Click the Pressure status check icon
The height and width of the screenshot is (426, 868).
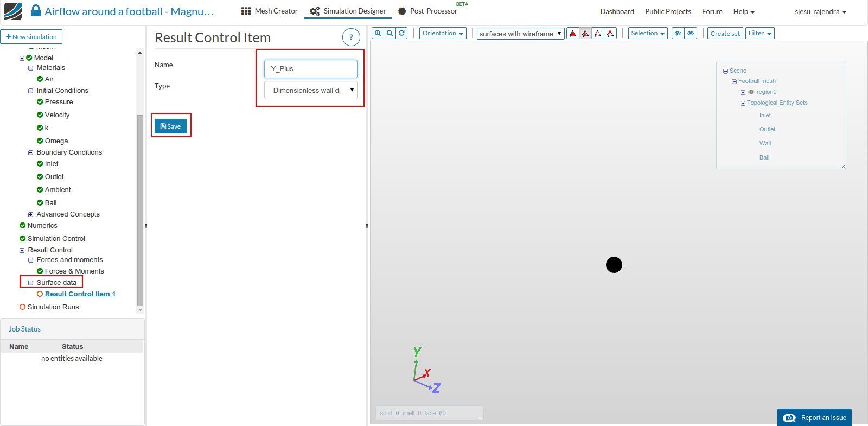pos(40,102)
